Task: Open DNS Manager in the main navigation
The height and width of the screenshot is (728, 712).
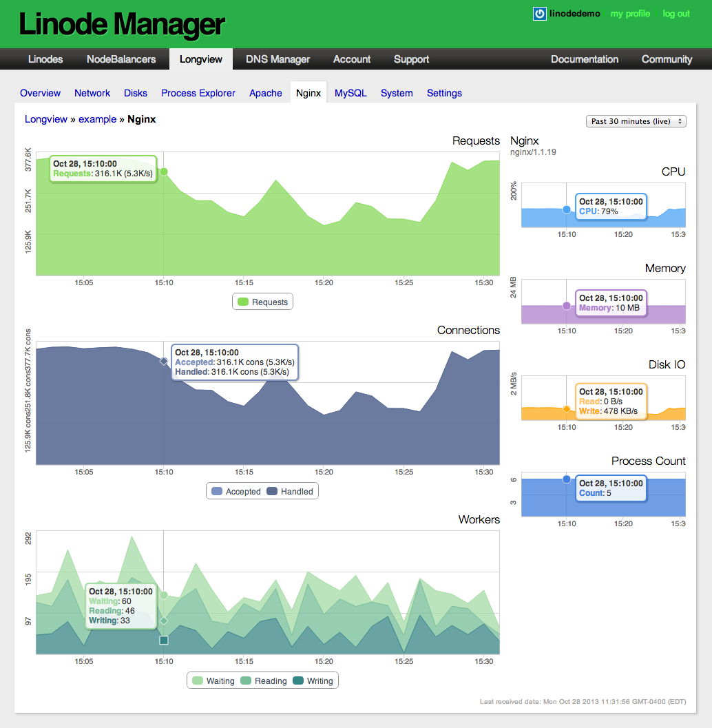Action: pos(278,59)
